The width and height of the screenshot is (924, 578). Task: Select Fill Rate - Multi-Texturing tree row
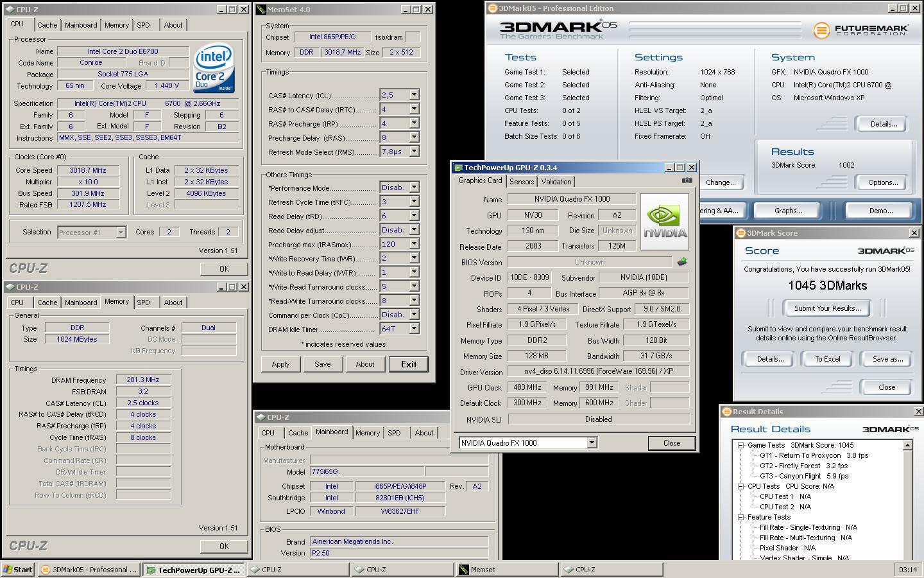click(809, 538)
